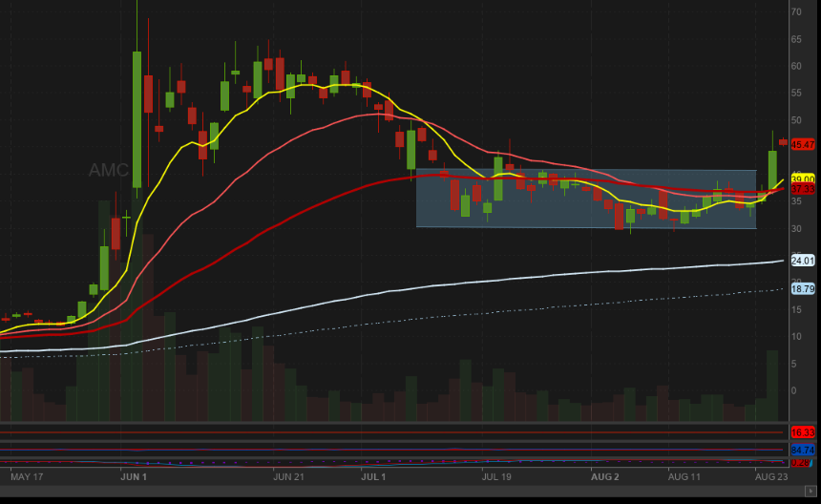Screen dimensions: 821x504
Task: Click the blue 84.74 indicator value label
Action: (x=802, y=450)
